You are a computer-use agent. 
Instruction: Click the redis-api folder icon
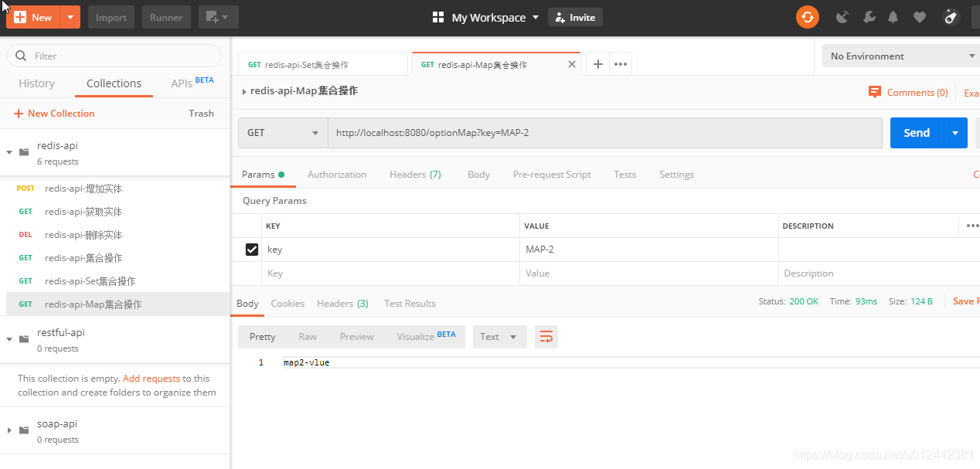coord(24,151)
